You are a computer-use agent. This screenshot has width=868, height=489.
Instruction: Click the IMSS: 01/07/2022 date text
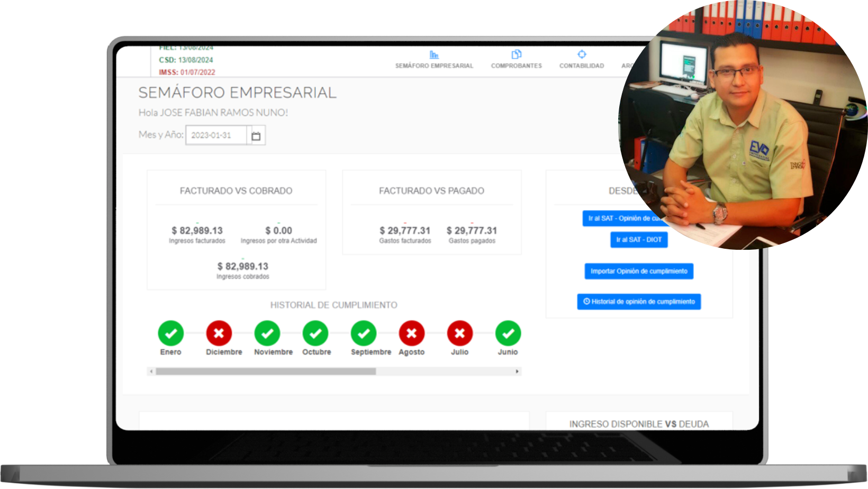187,73
